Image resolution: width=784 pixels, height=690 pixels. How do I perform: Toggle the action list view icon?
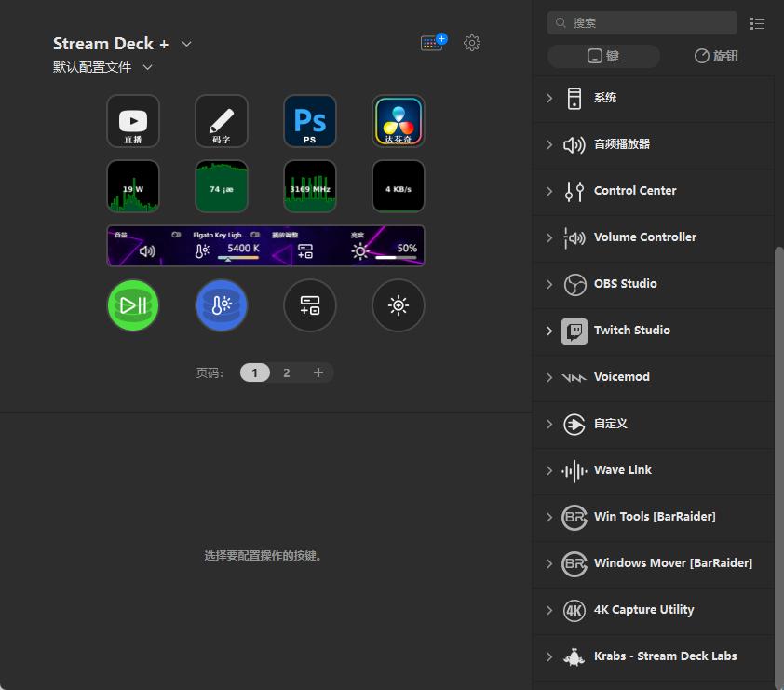tap(758, 23)
